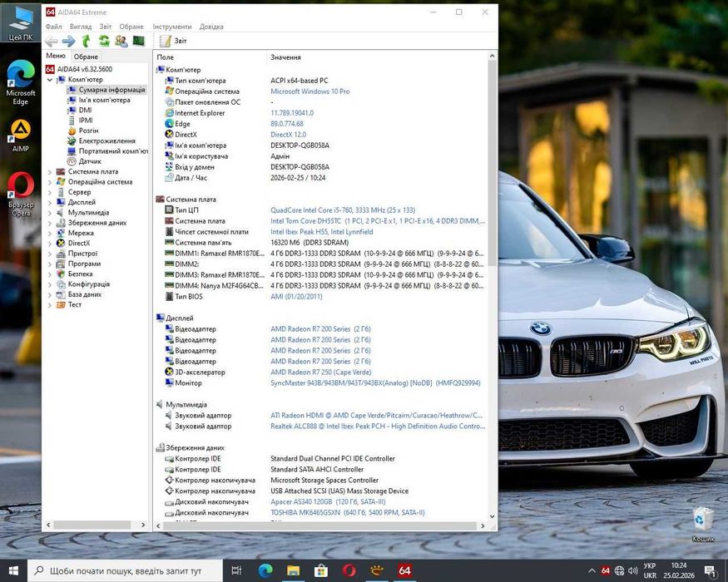Click the Back arrow toolbar icon
This screenshot has height=582, width=728.
click(x=51, y=42)
